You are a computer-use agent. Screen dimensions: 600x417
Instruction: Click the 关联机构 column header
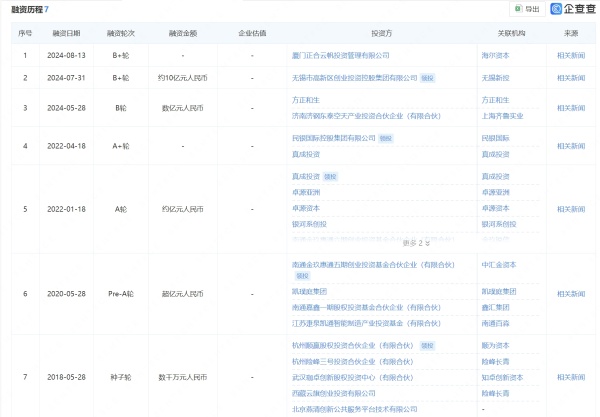coord(512,33)
